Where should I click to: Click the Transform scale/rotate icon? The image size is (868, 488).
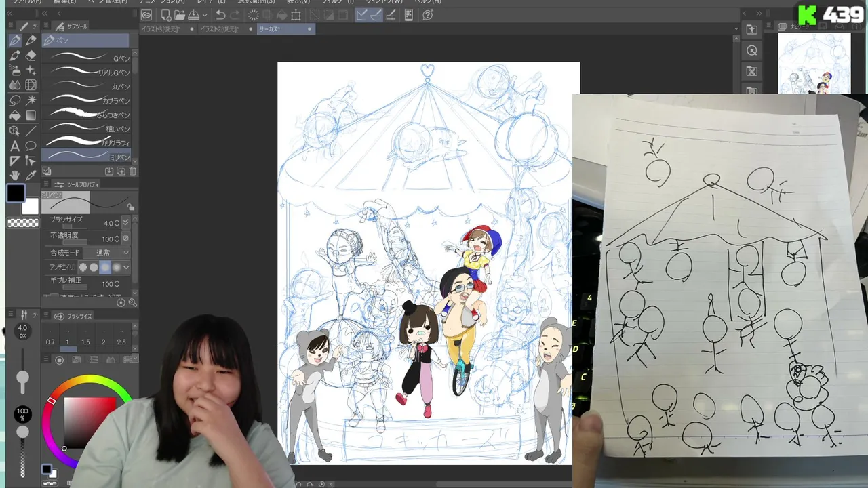click(296, 15)
